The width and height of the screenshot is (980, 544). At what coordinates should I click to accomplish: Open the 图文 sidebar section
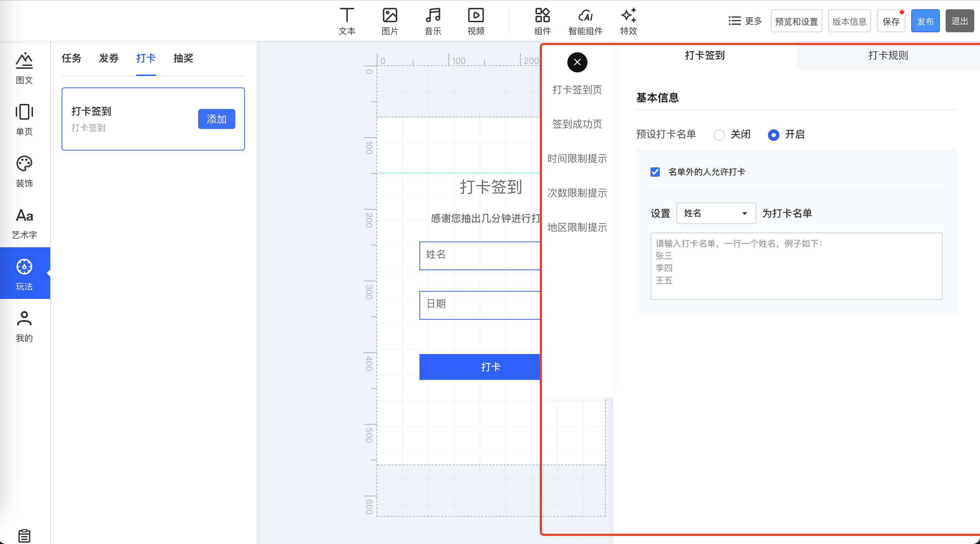pos(24,68)
